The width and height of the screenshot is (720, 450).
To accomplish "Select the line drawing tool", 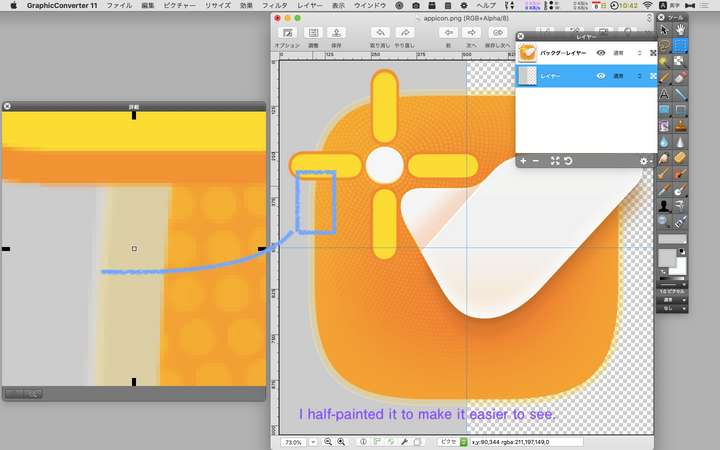I will (680, 94).
